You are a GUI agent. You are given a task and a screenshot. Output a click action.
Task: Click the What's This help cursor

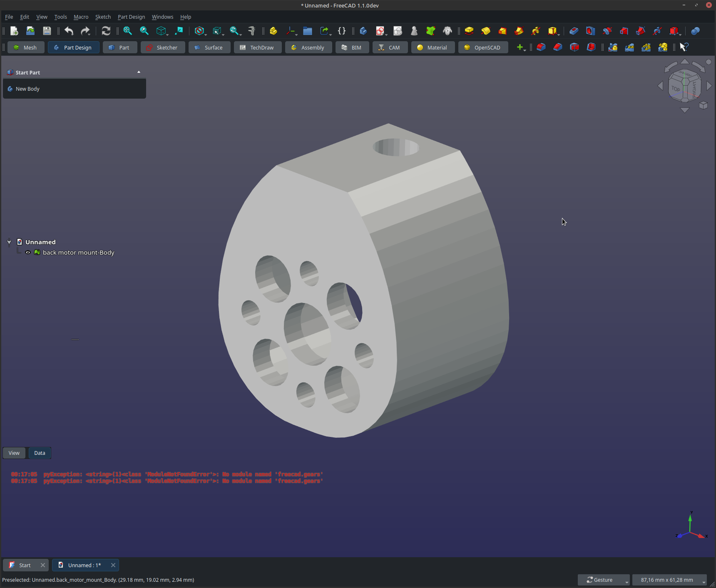tap(684, 47)
